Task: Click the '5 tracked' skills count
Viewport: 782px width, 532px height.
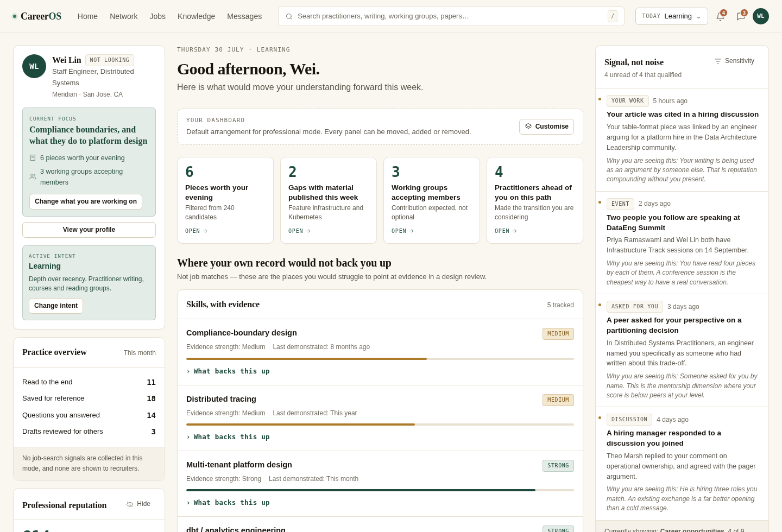Action: pos(560,305)
